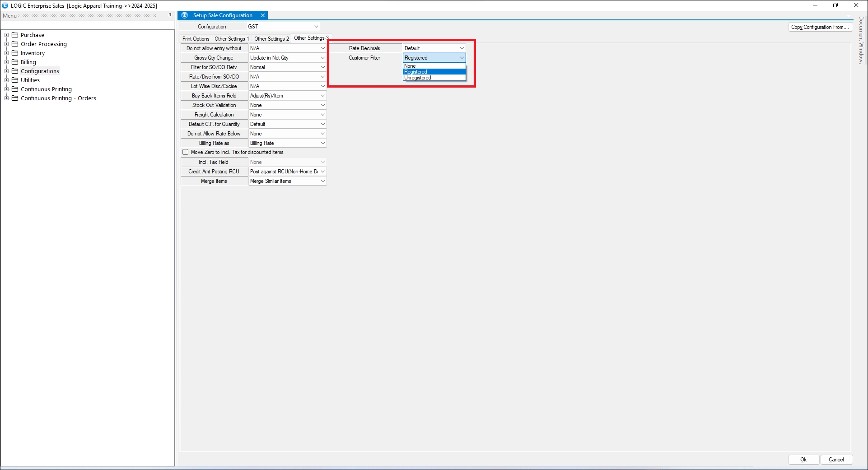Viewport: 868px width, 470px height.
Task: Open the Rate Decimals dropdown
Action: coord(462,48)
